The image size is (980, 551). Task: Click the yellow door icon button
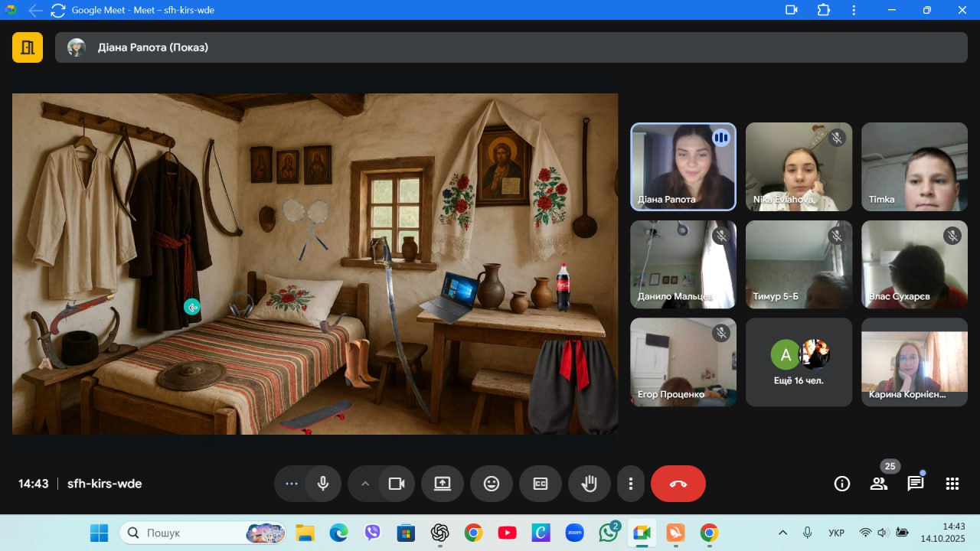28,47
